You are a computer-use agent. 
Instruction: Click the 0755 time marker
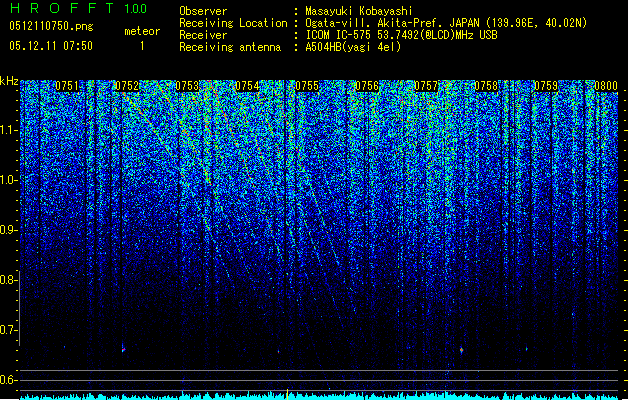coord(307,86)
